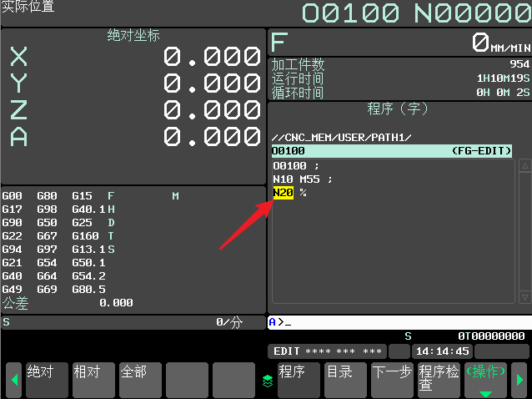Open the 目录 (directory) softkey
532x399 pixels.
click(x=345, y=380)
